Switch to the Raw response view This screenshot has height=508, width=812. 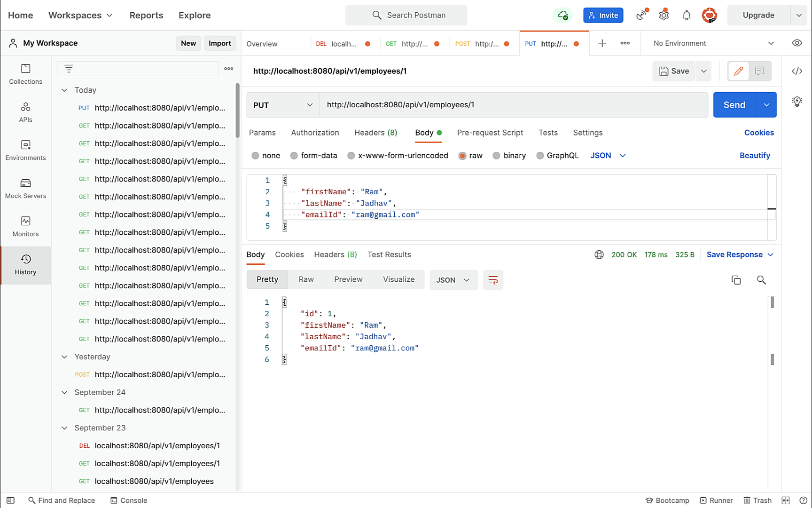point(306,279)
